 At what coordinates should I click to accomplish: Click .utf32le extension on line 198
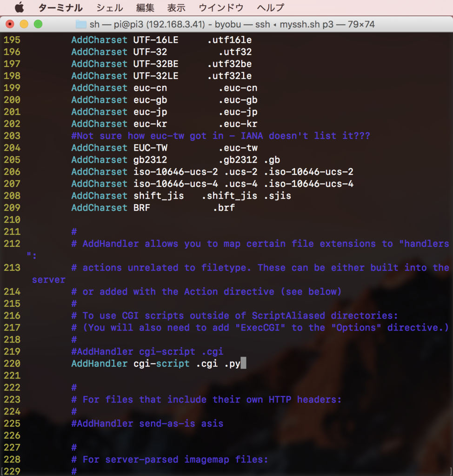click(x=229, y=76)
